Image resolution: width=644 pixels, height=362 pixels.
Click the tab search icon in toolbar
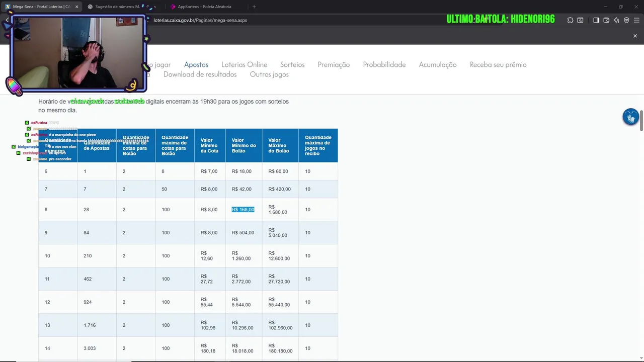580,20
